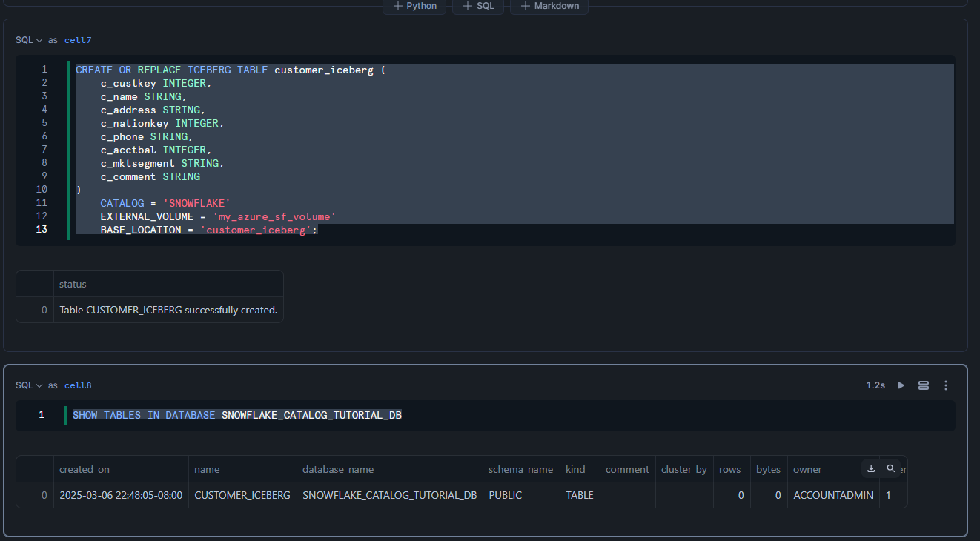
Task: Place cursor on c_mktsegment STRING line
Action: click(162, 163)
